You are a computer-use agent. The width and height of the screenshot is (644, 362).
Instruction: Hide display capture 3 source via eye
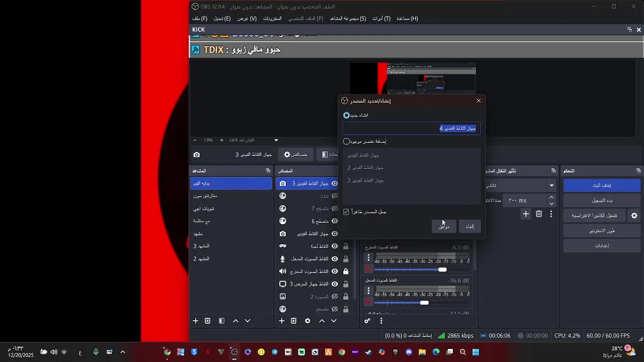335,284
